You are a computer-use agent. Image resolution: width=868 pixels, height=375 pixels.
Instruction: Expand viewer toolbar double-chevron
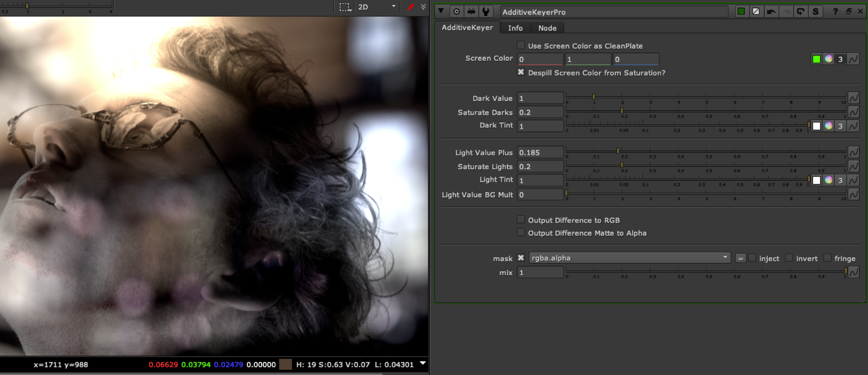(x=423, y=7)
